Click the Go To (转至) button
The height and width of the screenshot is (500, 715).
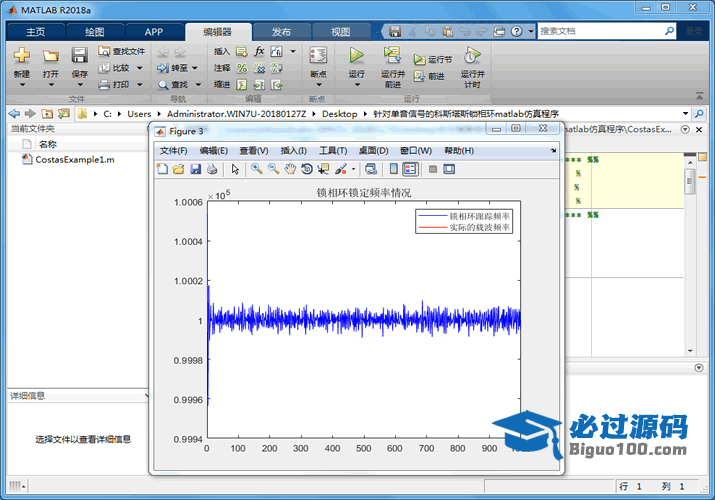coord(173,68)
